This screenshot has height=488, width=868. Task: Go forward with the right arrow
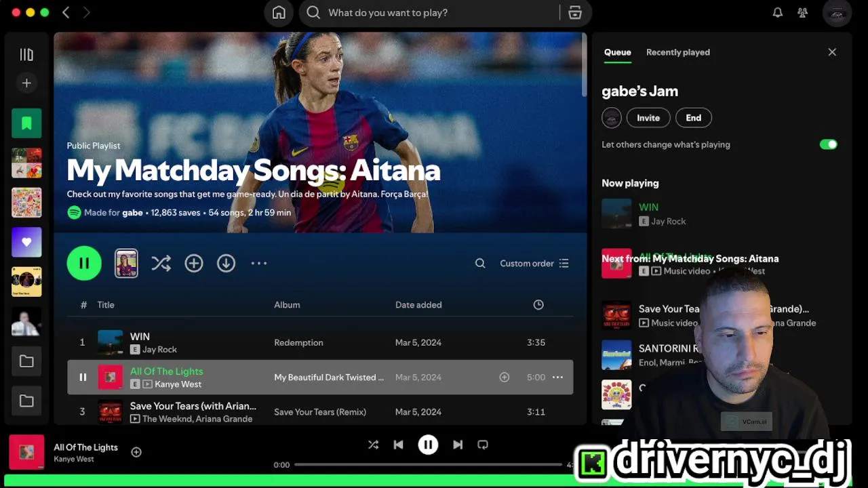click(86, 13)
